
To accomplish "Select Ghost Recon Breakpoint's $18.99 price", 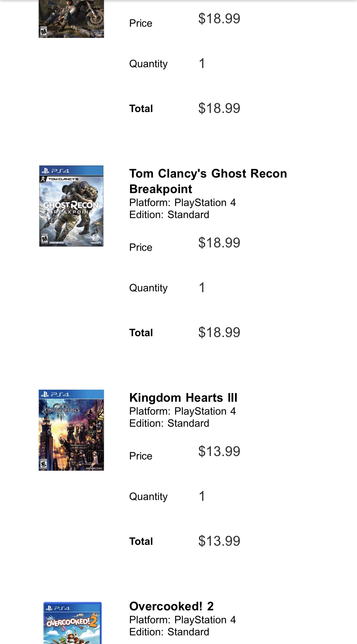I will [x=219, y=243].
